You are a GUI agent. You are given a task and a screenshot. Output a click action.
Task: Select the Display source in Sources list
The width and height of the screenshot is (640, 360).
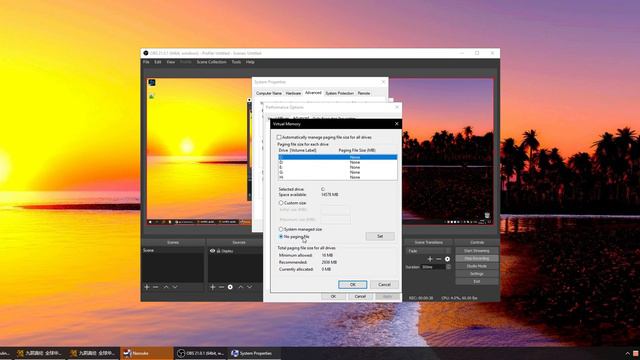(x=235, y=251)
